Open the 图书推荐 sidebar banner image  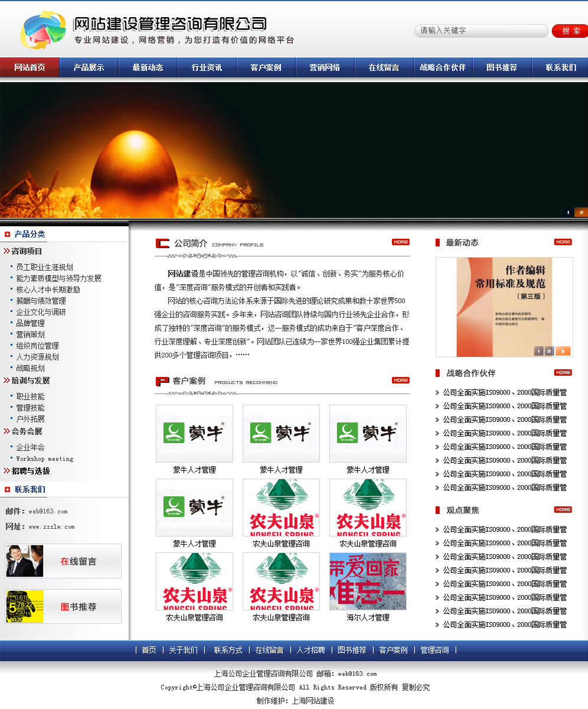pos(63,606)
